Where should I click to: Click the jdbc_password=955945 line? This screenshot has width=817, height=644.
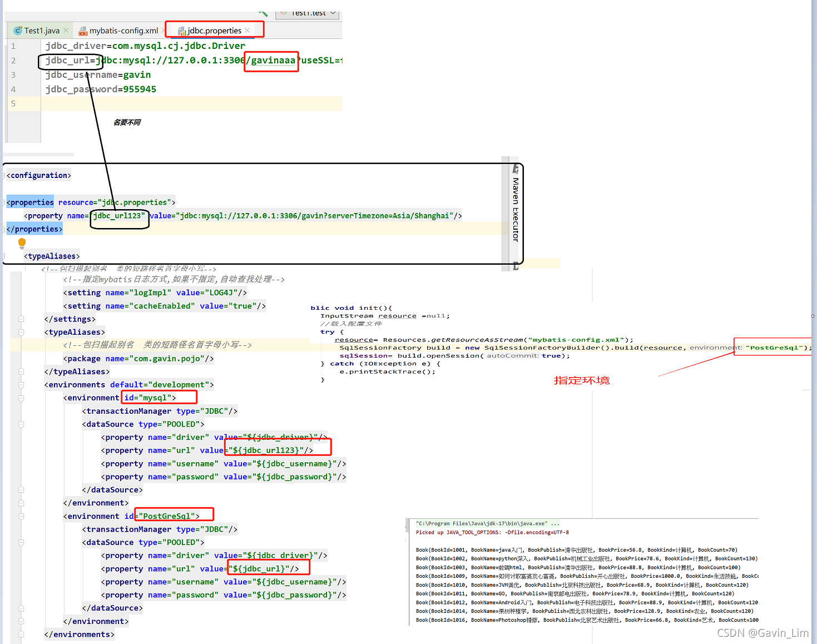tap(101, 89)
